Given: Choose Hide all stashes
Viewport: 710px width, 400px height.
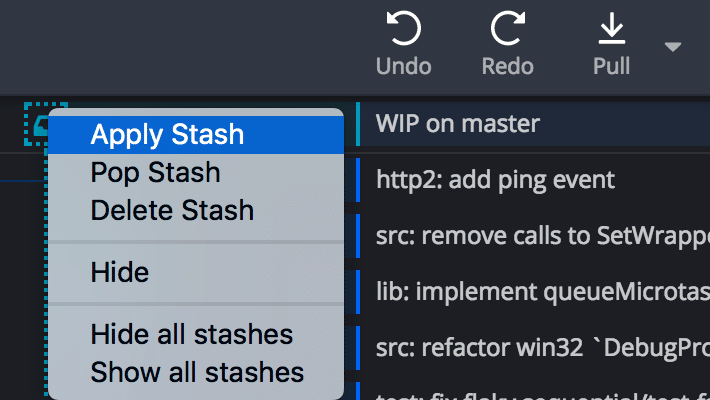Looking at the screenshot, I should point(191,334).
